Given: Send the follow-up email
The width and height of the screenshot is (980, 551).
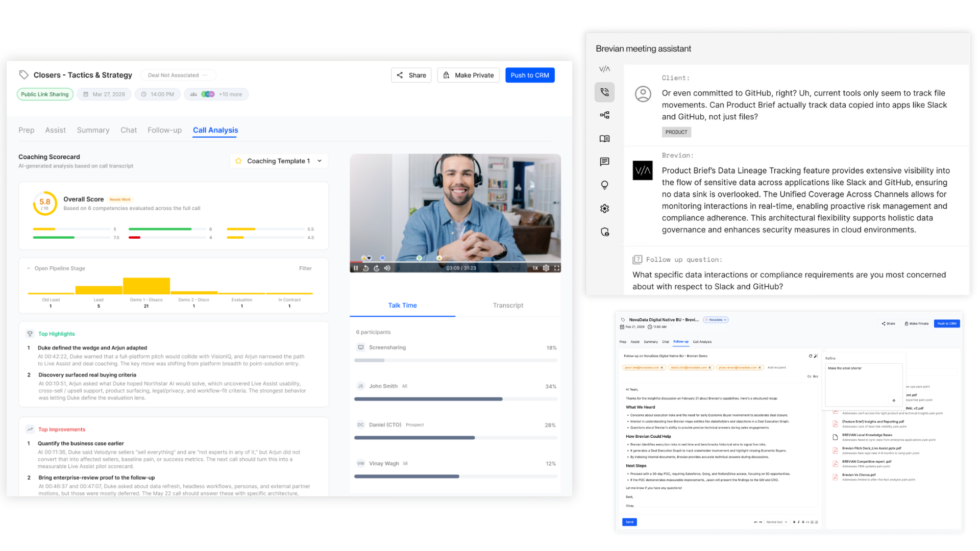Looking at the screenshot, I should [629, 522].
